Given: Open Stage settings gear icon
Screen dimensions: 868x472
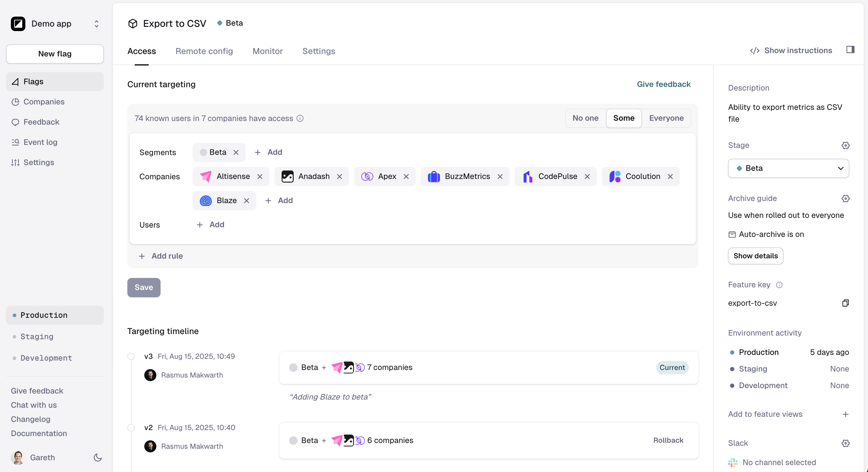Looking at the screenshot, I should (x=845, y=145).
